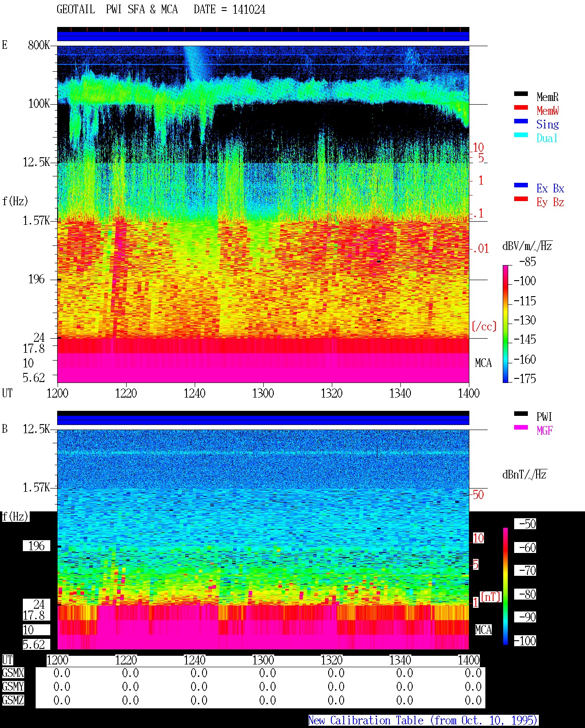Click the -130 color scale value
Image resolution: width=585 pixels, height=728 pixels.
(x=525, y=320)
